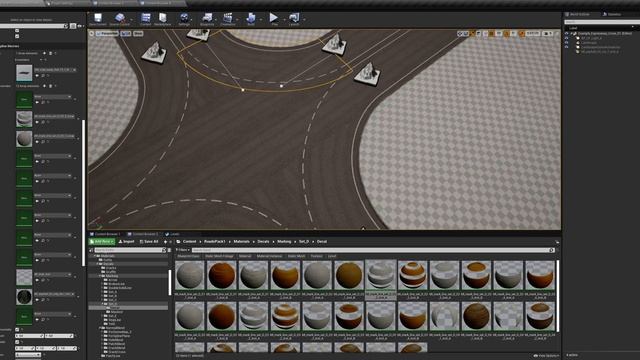Click the camera speed icon in viewport
The width and height of the screenshot is (640, 360).
click(x=549, y=33)
